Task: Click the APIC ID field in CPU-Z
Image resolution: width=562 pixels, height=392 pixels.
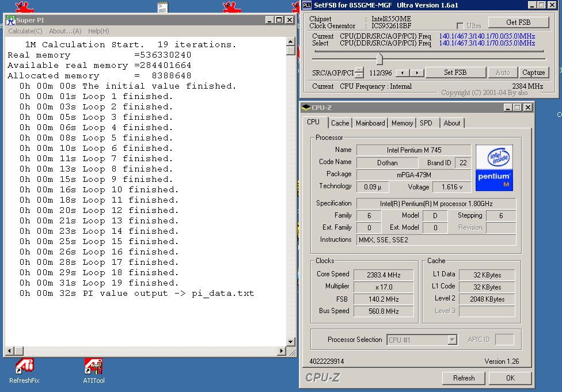Action: 504,340
